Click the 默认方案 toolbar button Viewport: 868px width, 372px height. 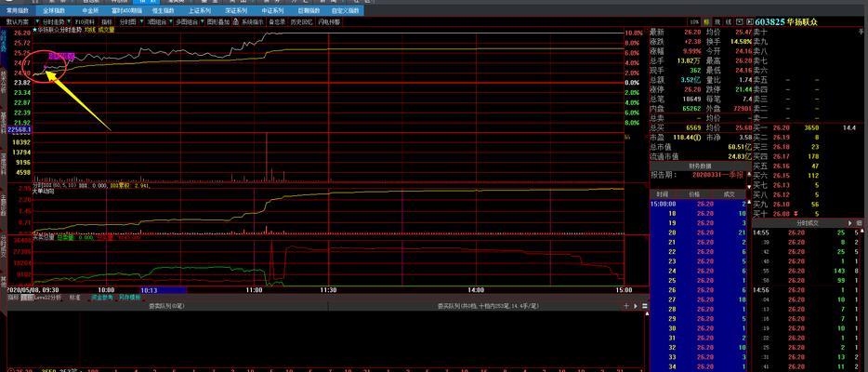click(17, 22)
